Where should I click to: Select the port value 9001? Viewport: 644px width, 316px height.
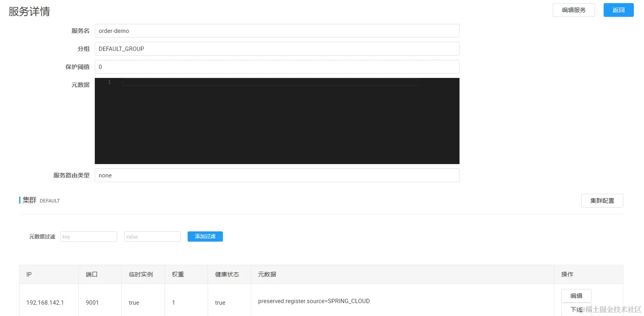pyautogui.click(x=92, y=303)
